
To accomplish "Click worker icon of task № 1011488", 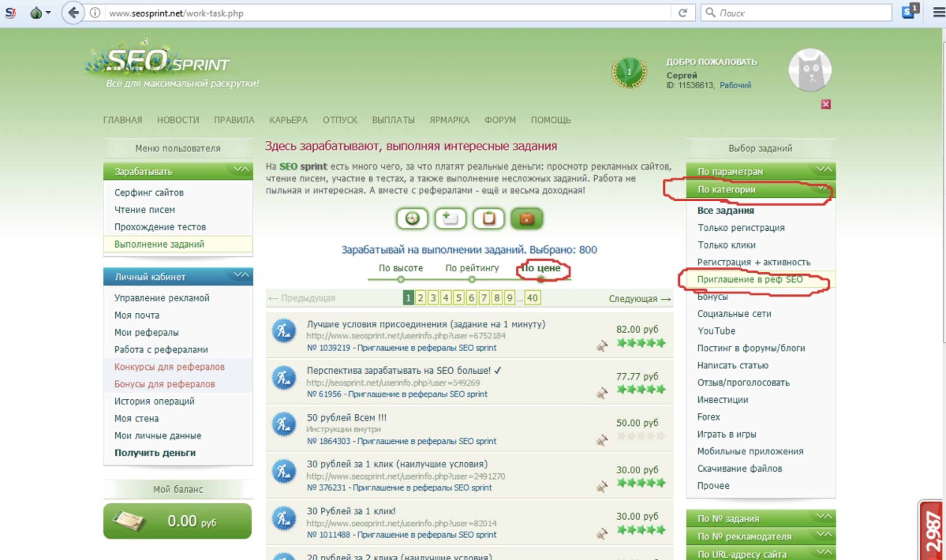I will click(284, 518).
